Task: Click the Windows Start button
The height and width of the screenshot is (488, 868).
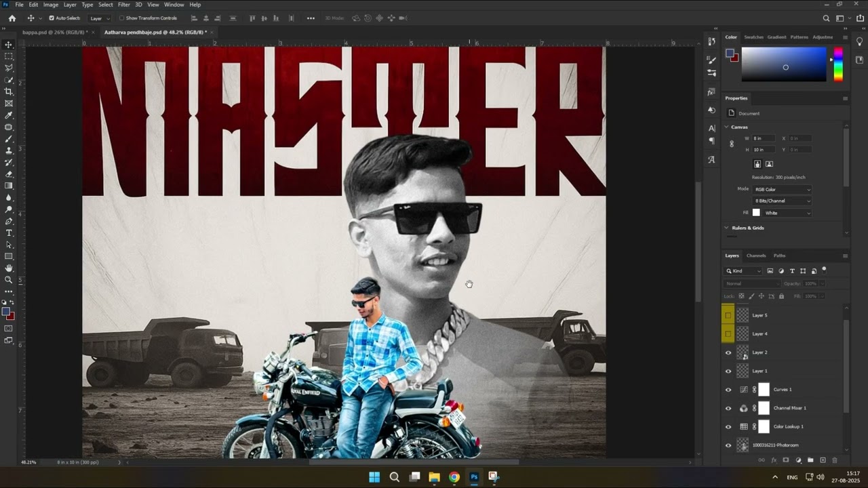Action: pyautogui.click(x=374, y=477)
